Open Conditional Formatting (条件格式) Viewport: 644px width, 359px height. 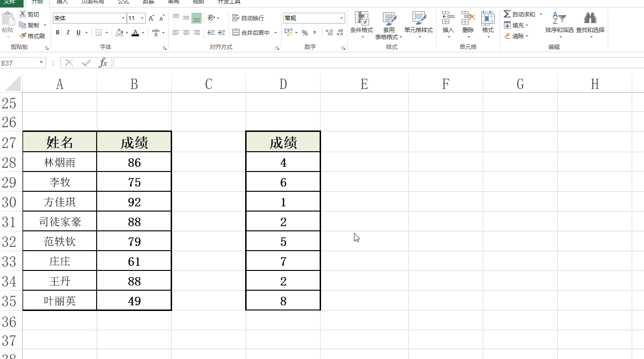click(362, 25)
